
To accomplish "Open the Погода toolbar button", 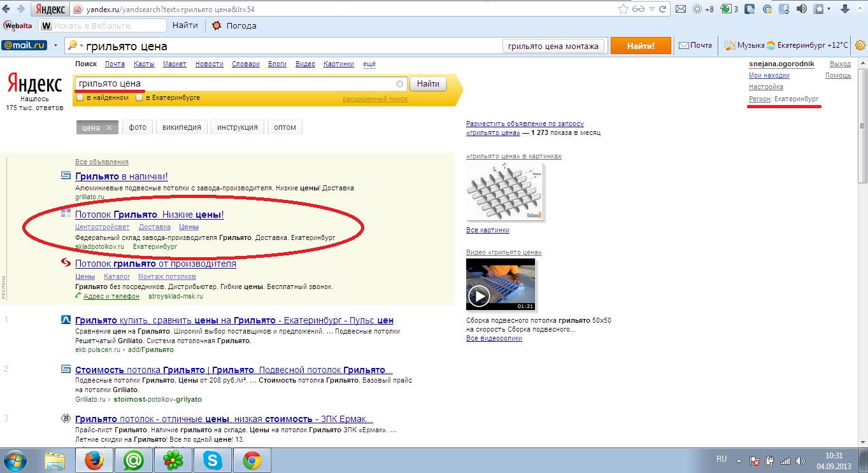I will 234,25.
